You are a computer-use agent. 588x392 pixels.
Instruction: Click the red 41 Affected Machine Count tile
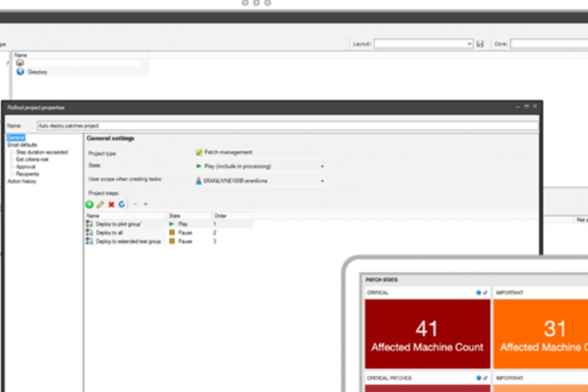click(x=425, y=333)
